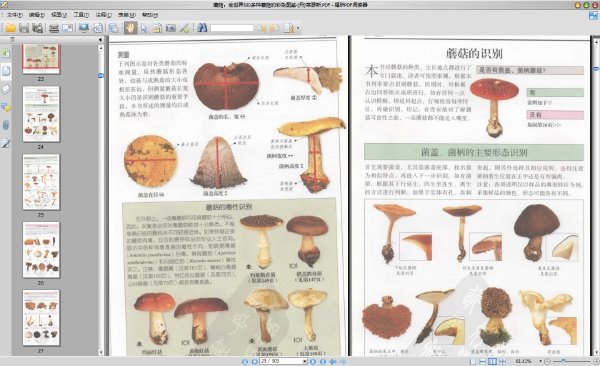The width and height of the screenshot is (600, 366).
Task: Save the document with the floppy disk icon
Action: [24, 28]
